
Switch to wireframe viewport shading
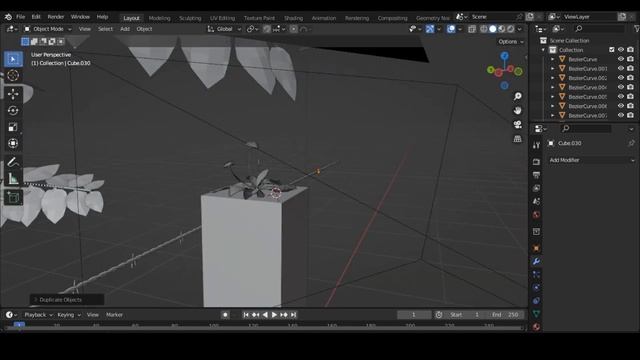point(484,29)
